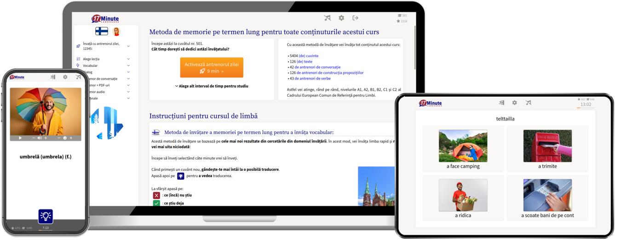Image resolution: width=644 pixels, height=245 pixels.
Task: Click the 17 Minute logo on the tablet
Action: pos(430,103)
